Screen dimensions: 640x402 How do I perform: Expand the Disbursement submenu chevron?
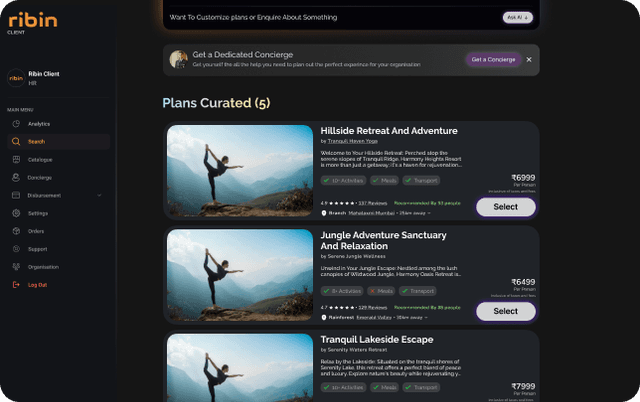click(x=99, y=196)
